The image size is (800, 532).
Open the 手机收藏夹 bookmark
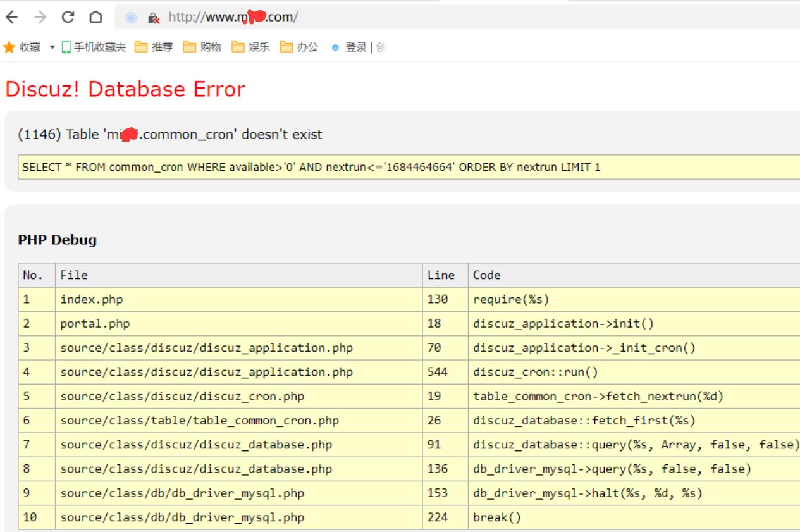click(94, 47)
